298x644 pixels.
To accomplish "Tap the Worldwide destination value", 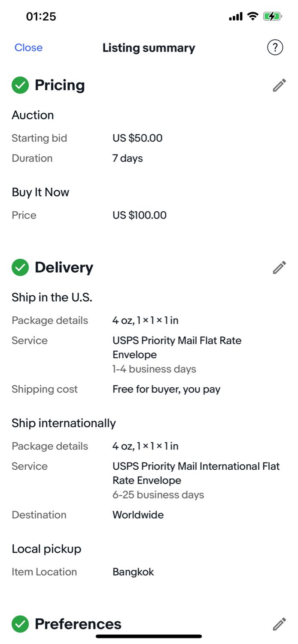I will pyautogui.click(x=138, y=515).
